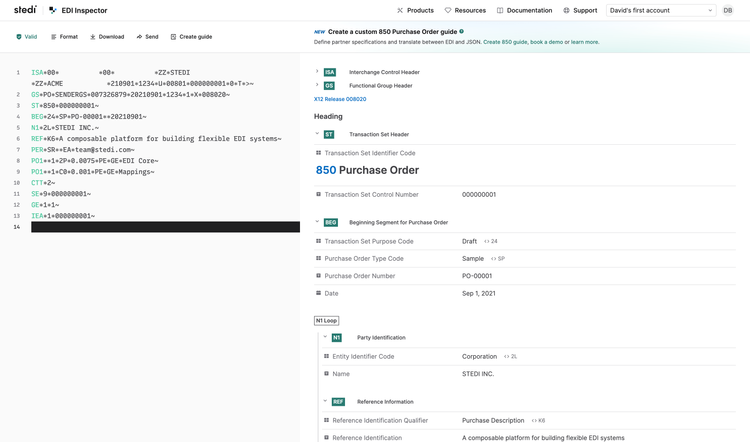Expand the ISA Interchange Control Header
750x442 pixels.
(x=317, y=72)
